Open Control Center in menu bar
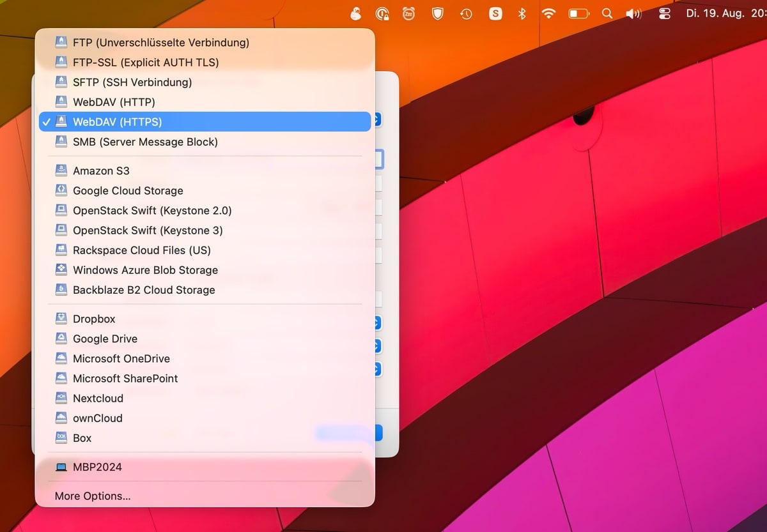The height and width of the screenshot is (532, 767). 664,13
